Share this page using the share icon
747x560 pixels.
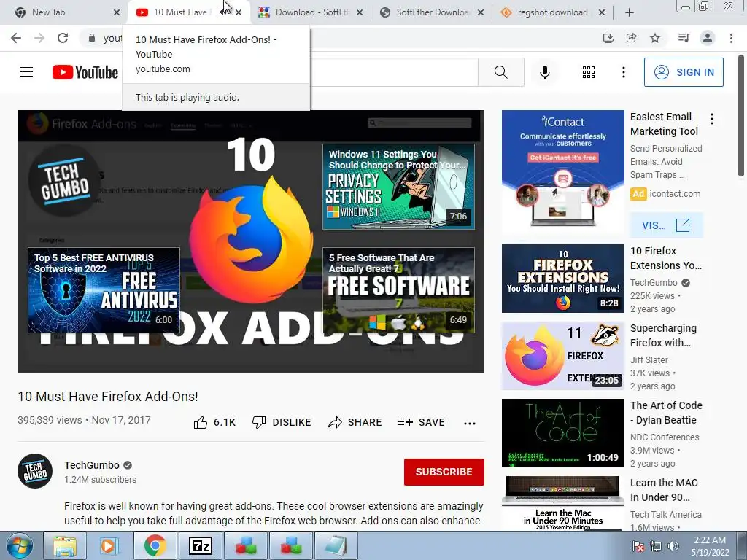631,38
